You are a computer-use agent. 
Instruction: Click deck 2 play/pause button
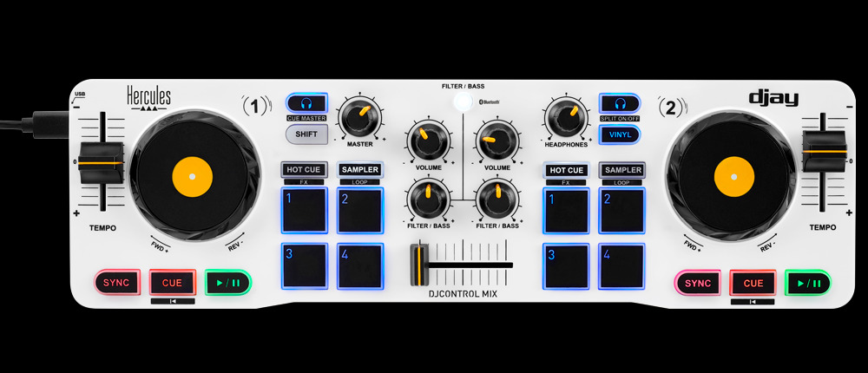[x=807, y=283]
